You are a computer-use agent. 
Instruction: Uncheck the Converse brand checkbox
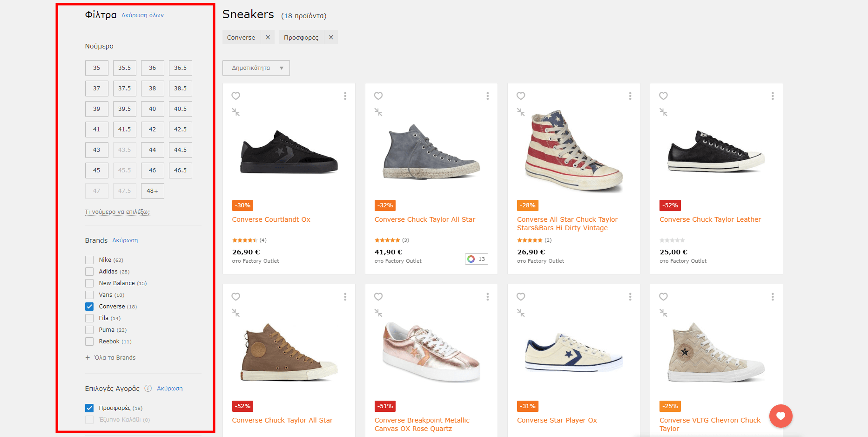[89, 307]
